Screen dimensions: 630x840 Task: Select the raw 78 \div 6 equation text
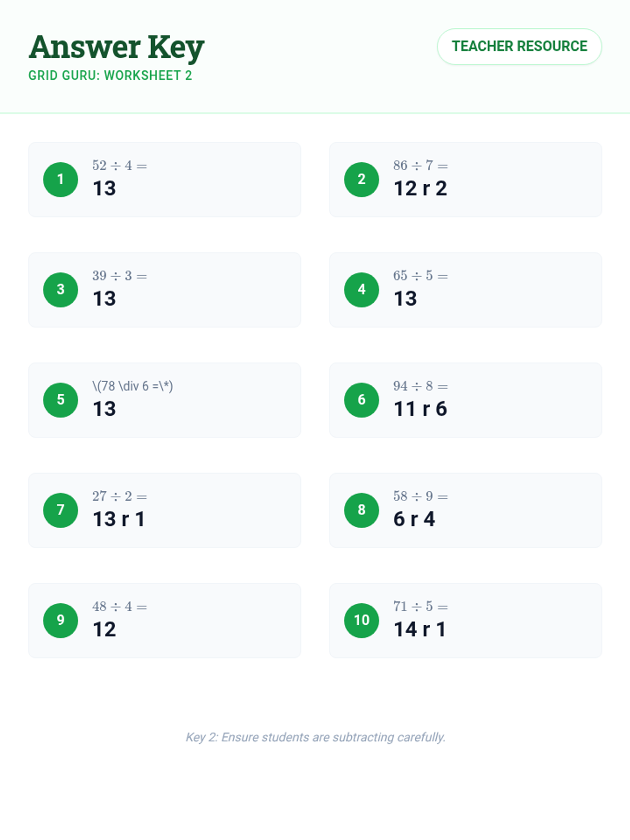click(x=132, y=386)
